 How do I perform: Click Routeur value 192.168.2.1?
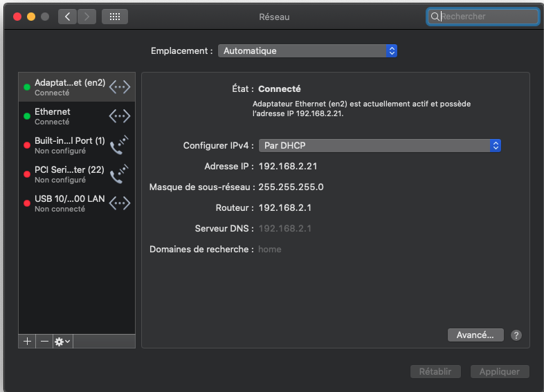(x=285, y=207)
